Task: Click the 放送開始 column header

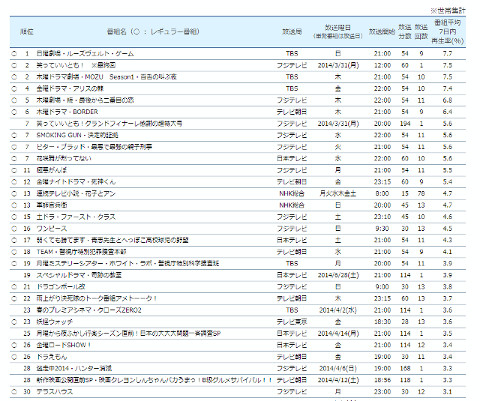Action: [x=382, y=32]
